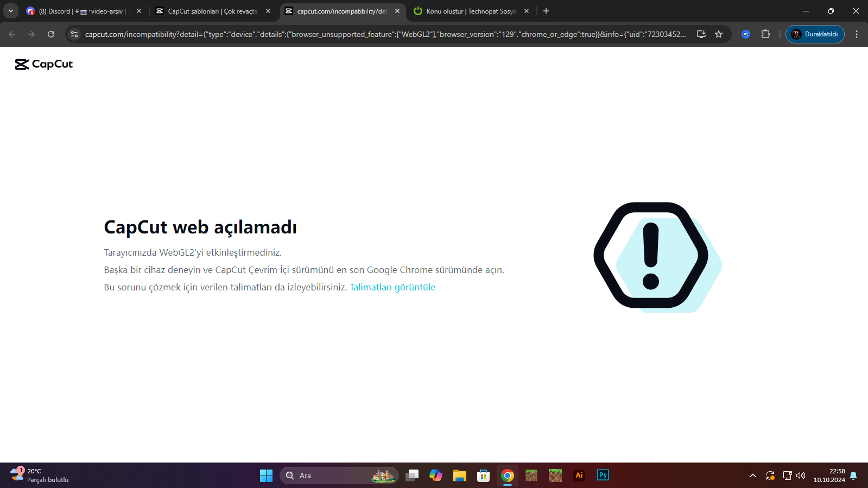
Task: Close the Discord tab
Action: click(x=139, y=11)
